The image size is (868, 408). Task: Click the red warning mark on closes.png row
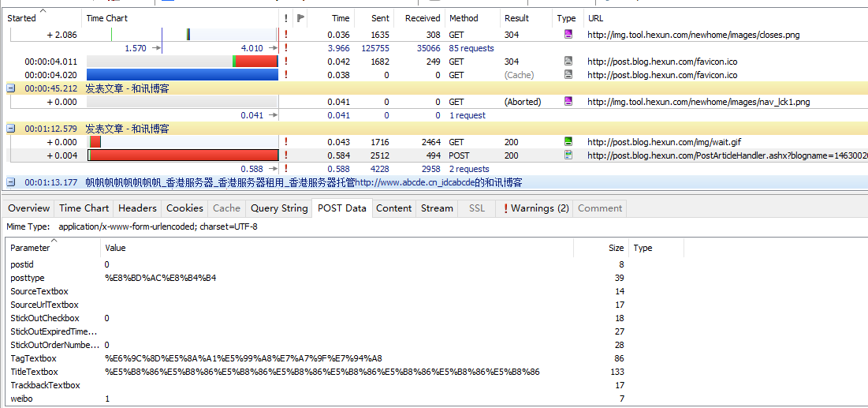[285, 35]
